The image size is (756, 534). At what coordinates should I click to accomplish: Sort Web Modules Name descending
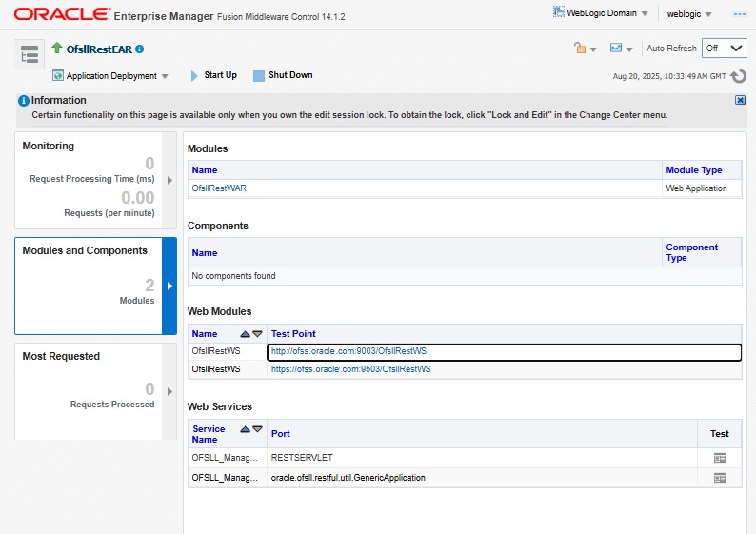pos(257,334)
